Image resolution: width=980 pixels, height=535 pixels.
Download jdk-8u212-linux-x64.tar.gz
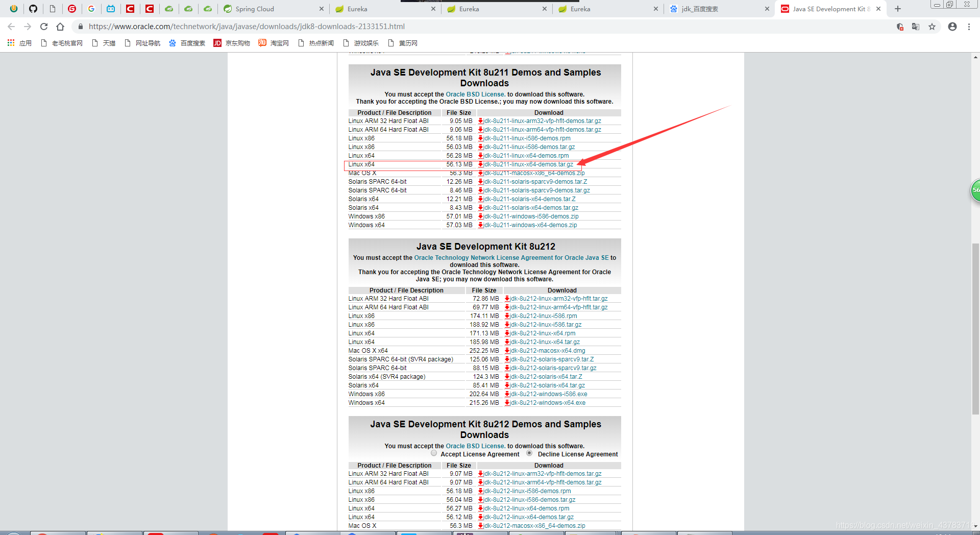(545, 342)
